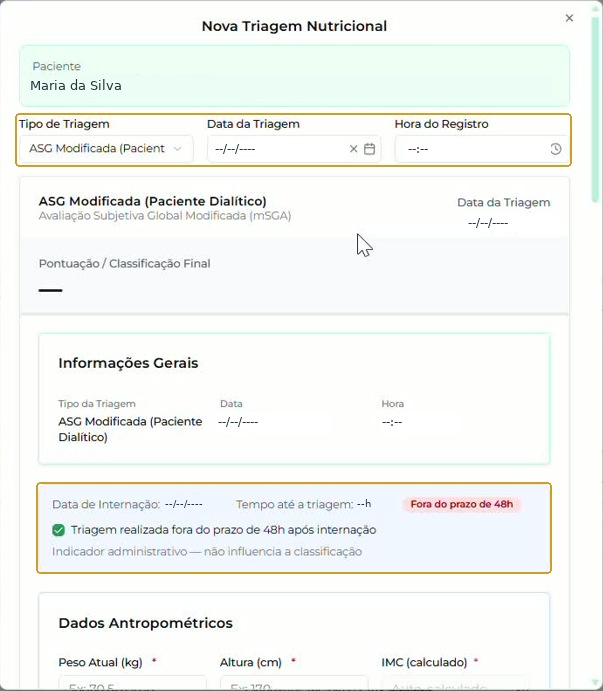
Task: Click the Altura (cm) input field
Action: [x=294, y=683]
